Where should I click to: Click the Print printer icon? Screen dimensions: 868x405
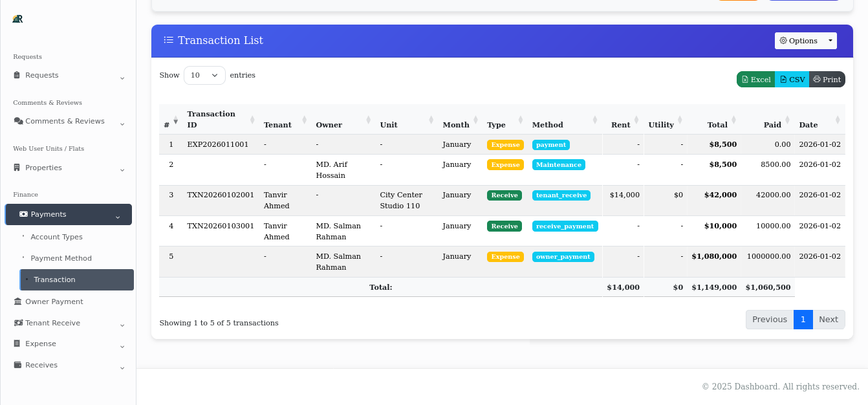[816, 79]
